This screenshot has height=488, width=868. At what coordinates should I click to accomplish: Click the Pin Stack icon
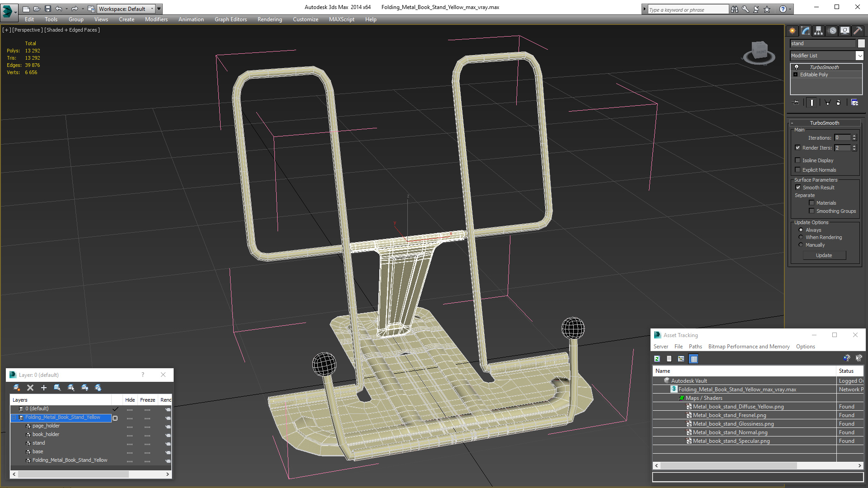pyautogui.click(x=797, y=103)
